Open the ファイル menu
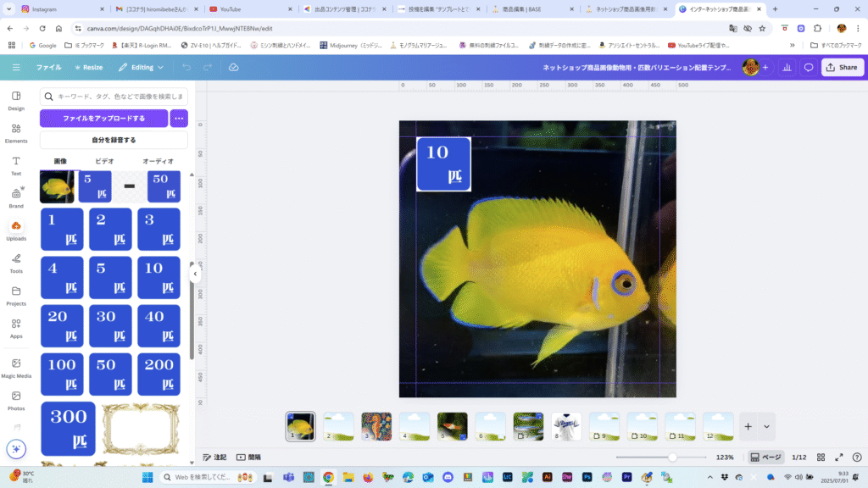The height and width of the screenshot is (488, 868). 48,67
